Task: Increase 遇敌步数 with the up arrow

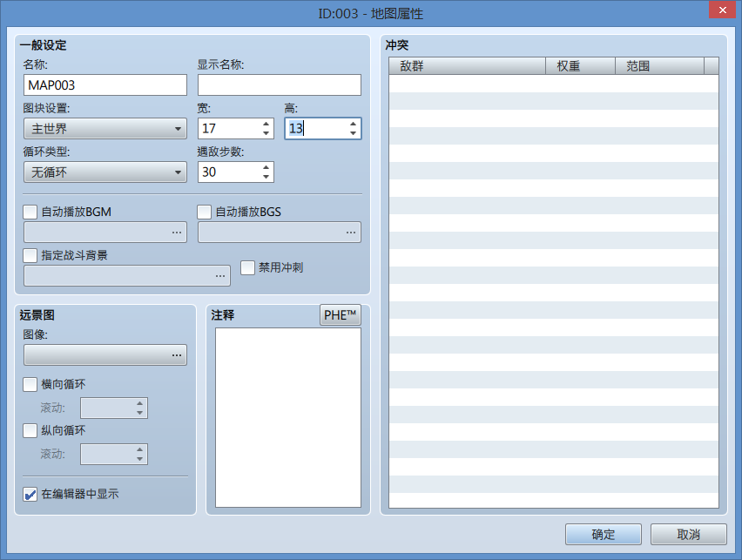Action: (266, 167)
